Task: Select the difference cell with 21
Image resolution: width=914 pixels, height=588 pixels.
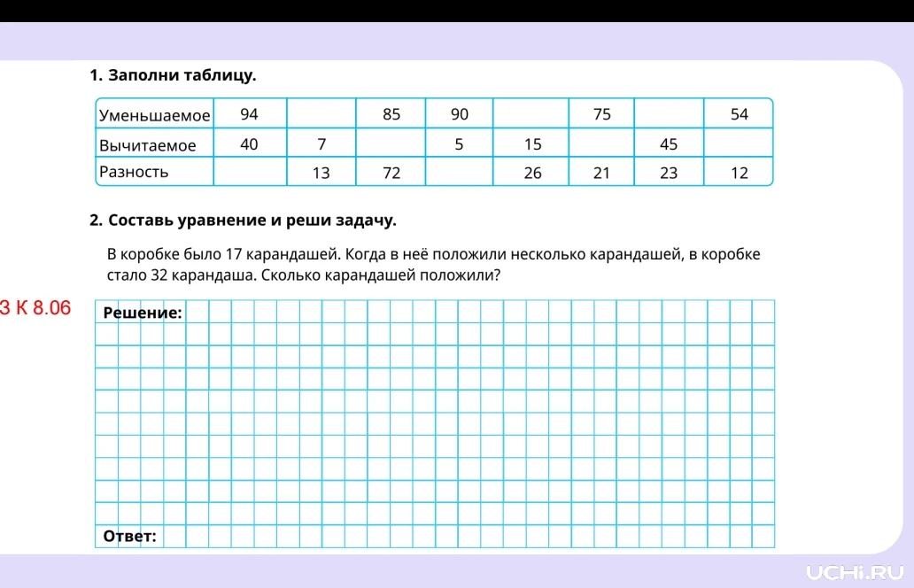Action: [601, 172]
